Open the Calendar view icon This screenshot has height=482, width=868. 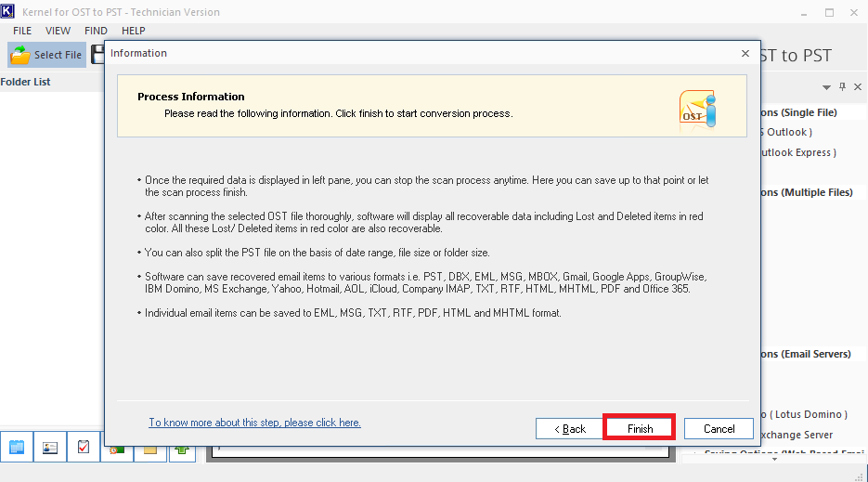[17, 447]
